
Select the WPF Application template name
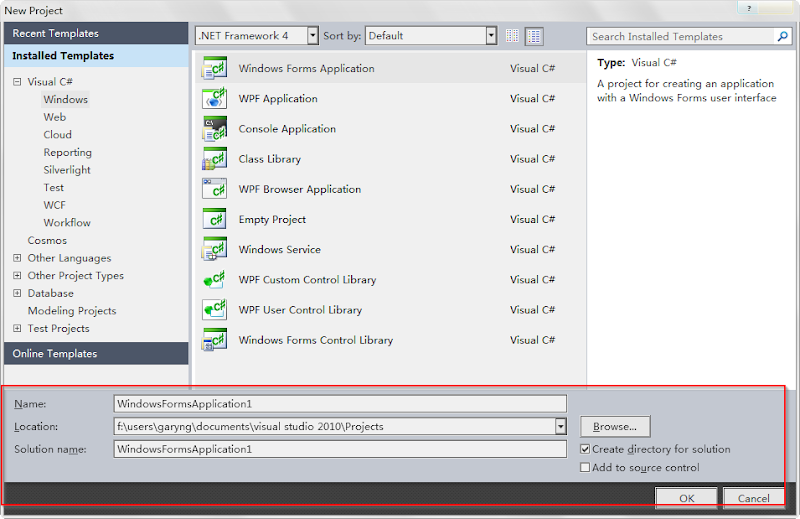tap(278, 98)
